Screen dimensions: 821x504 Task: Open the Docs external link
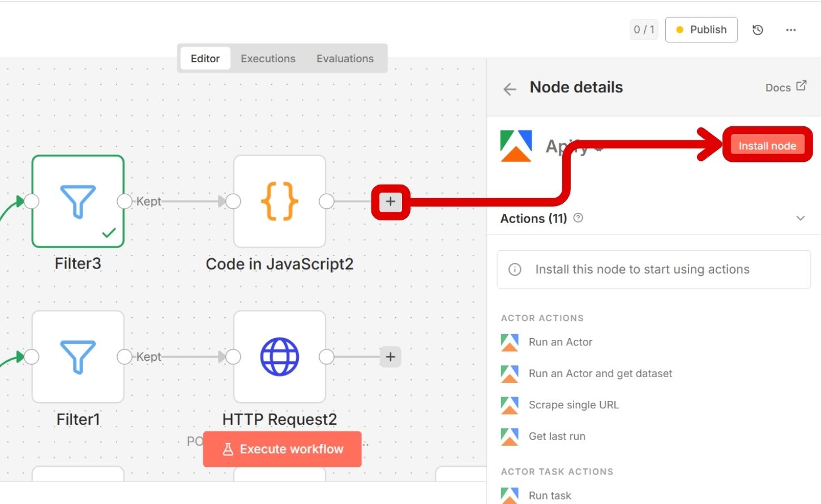[785, 87]
